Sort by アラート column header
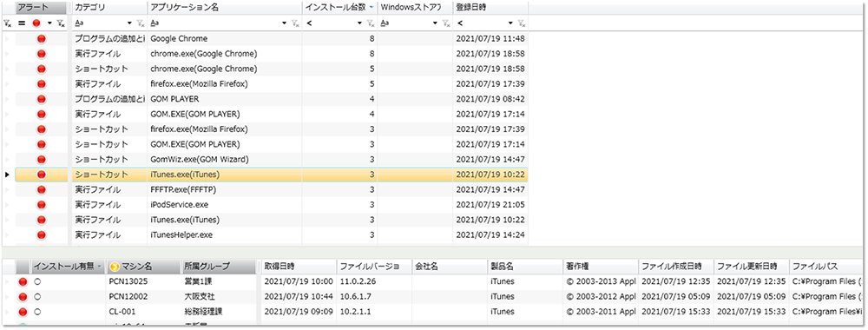Screen dimensions: 868x330 [x=41, y=8]
